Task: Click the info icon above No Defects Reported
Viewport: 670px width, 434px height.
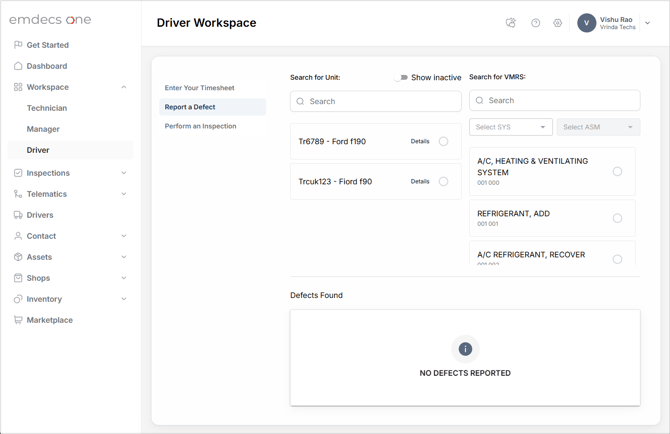Action: click(x=465, y=349)
